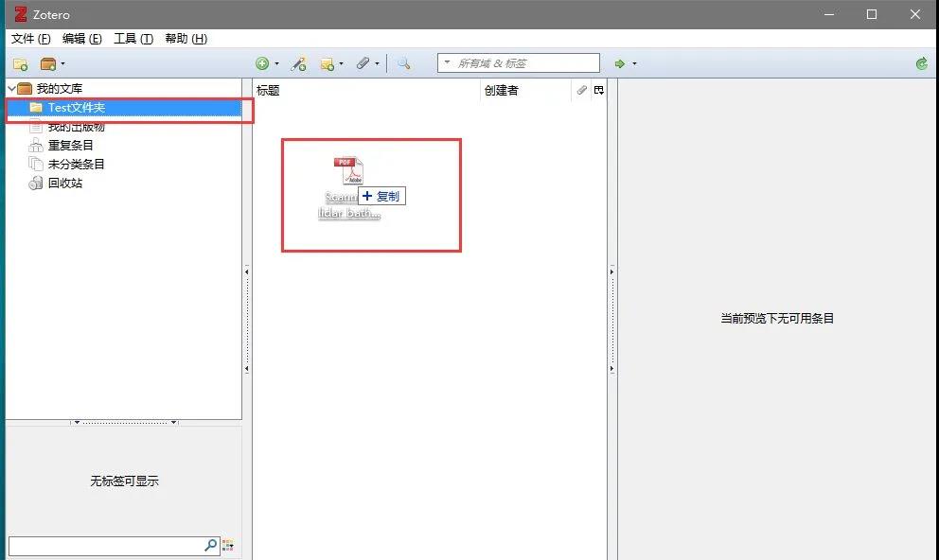Viewport: 939px width, 560px height.
Task: Minimize the Zotero window
Action: click(829, 14)
